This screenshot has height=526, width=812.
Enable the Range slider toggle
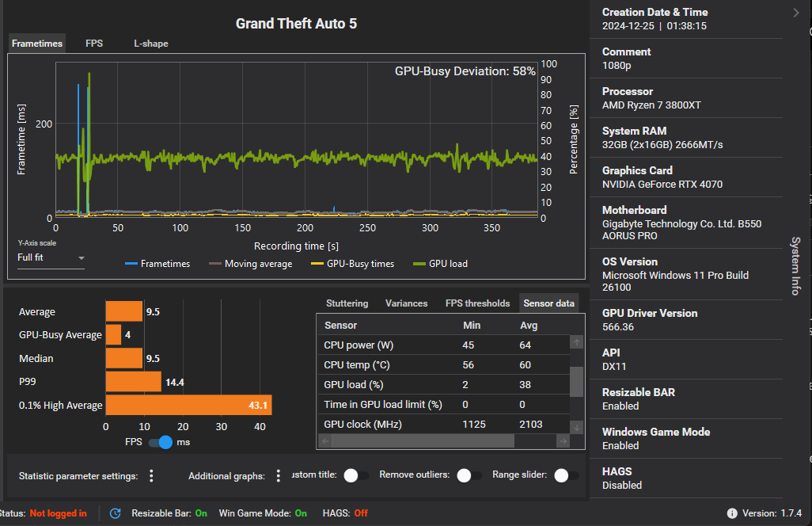[x=566, y=475]
